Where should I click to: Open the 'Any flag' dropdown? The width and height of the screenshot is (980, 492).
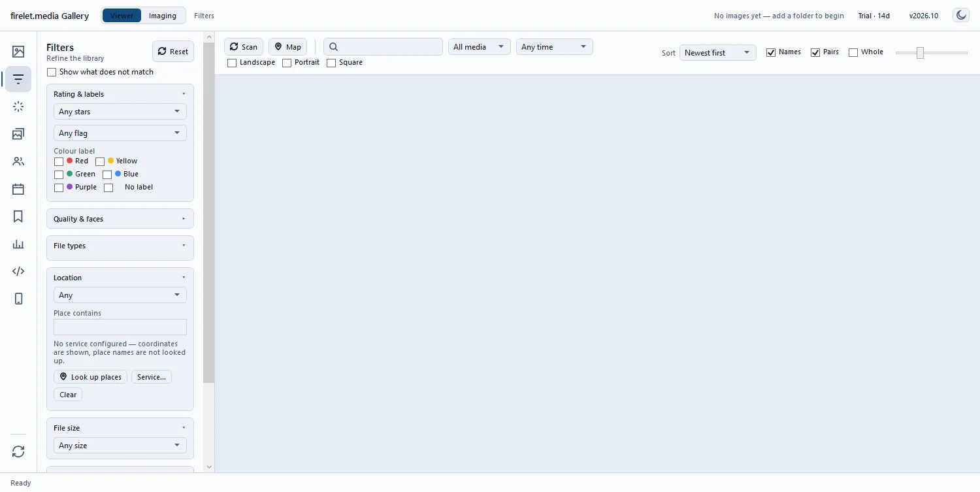pyautogui.click(x=120, y=133)
